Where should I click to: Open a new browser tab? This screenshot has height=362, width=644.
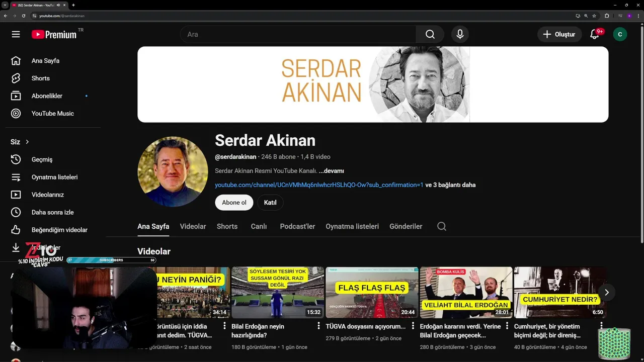[x=73, y=5]
